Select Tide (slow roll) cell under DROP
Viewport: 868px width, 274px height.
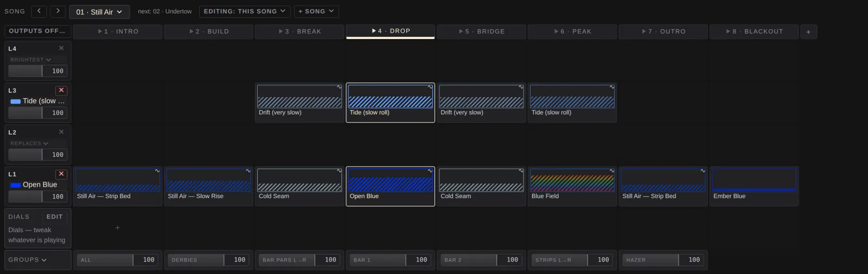tap(391, 103)
